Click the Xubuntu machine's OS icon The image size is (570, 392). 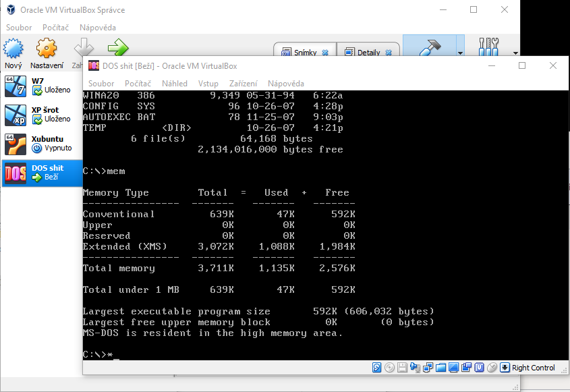pos(16,144)
